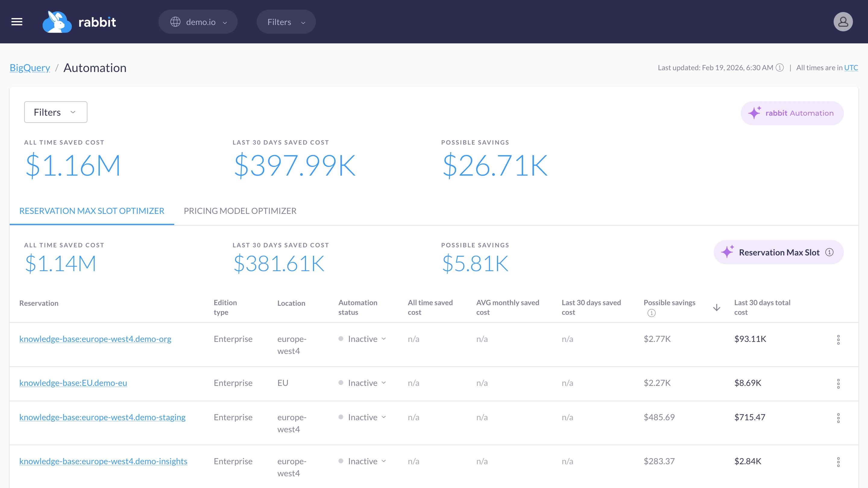Open the info icon on the Reservation Max Slot badge
This screenshot has height=488, width=868.
point(830,252)
